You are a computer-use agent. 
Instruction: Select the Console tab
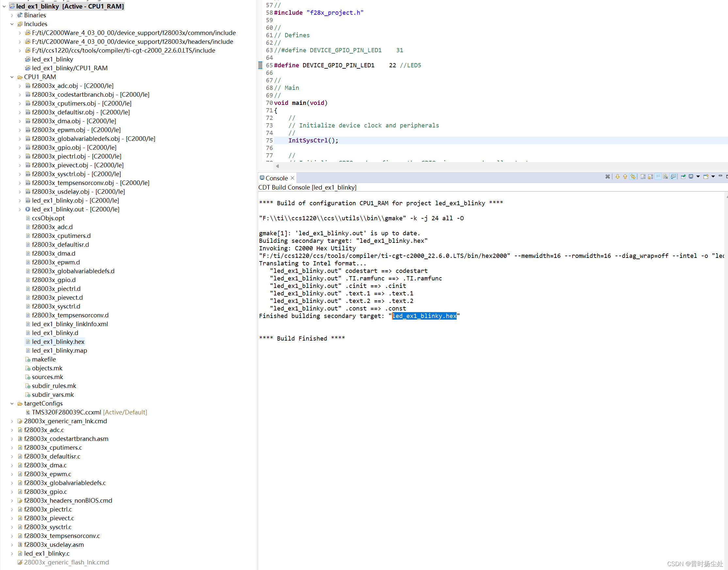click(x=276, y=178)
